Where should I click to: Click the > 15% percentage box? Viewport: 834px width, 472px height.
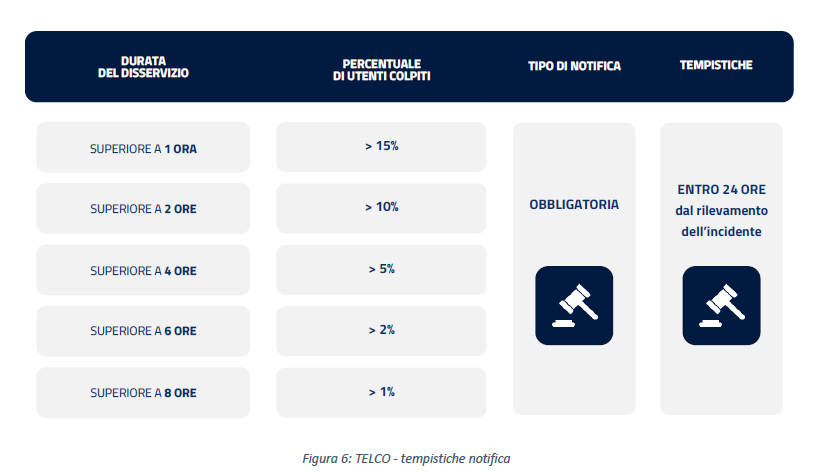[x=381, y=146]
